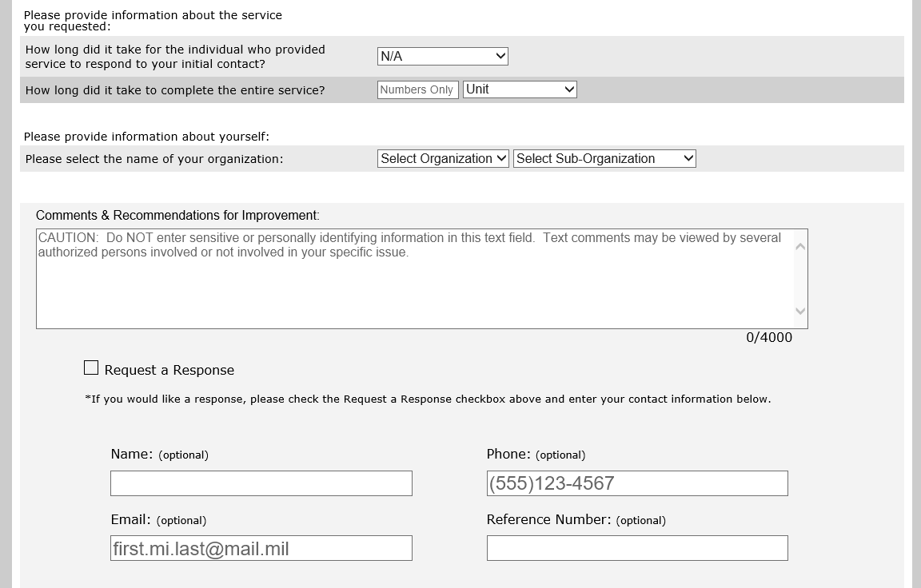This screenshot has height=588, width=921.
Task: Click the Phone field label
Action: (536, 455)
